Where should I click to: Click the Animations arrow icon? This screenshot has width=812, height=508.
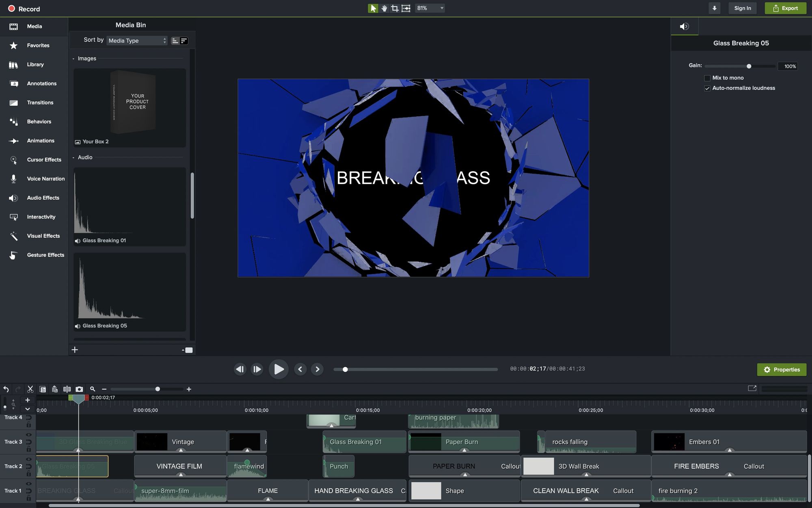point(13,141)
